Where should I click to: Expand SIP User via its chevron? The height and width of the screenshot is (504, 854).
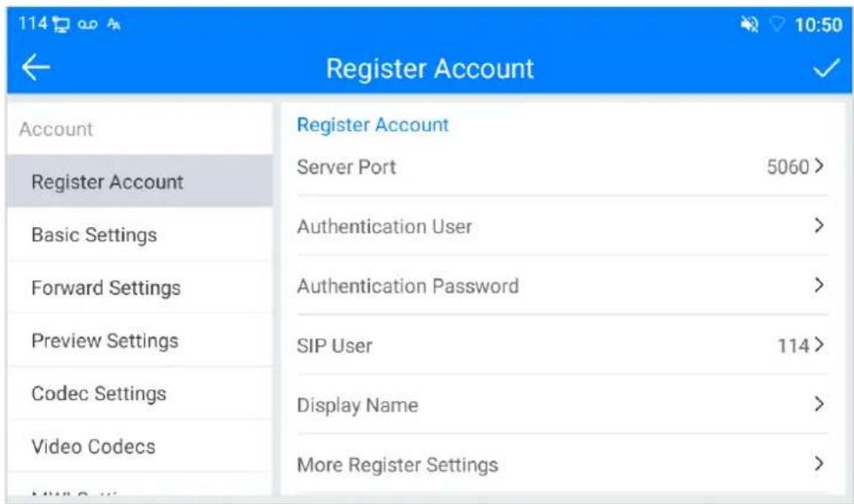point(818,344)
